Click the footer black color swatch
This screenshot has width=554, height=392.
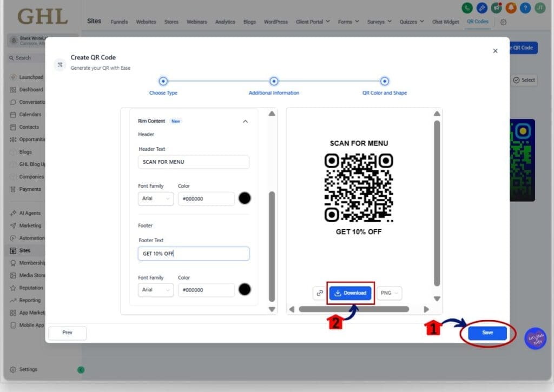click(x=245, y=289)
